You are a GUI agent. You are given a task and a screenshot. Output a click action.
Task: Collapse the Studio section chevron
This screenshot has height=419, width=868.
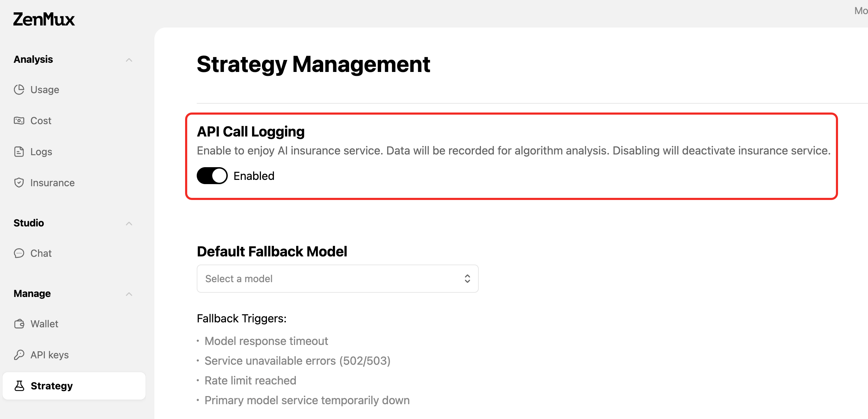click(x=129, y=224)
